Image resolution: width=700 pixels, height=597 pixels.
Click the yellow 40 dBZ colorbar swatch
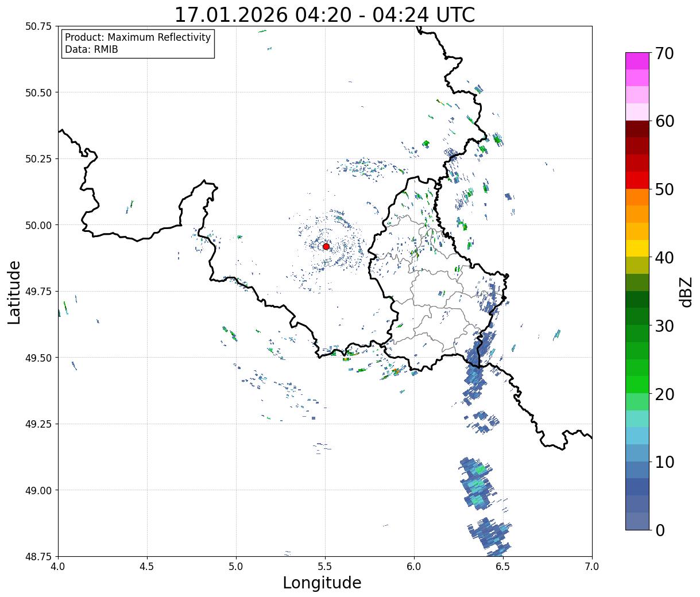click(x=637, y=248)
